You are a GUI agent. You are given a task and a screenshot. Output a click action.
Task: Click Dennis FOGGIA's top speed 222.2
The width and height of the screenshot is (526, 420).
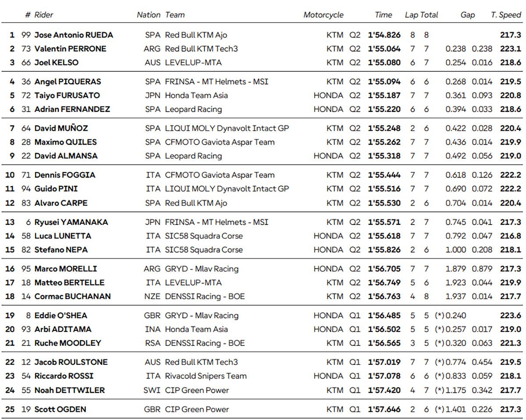[511, 175]
